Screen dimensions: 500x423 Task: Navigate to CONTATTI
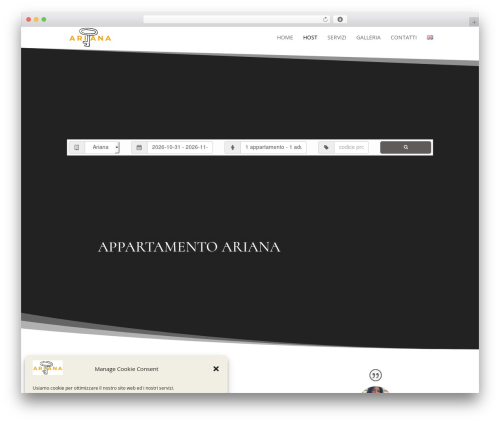pyautogui.click(x=404, y=38)
